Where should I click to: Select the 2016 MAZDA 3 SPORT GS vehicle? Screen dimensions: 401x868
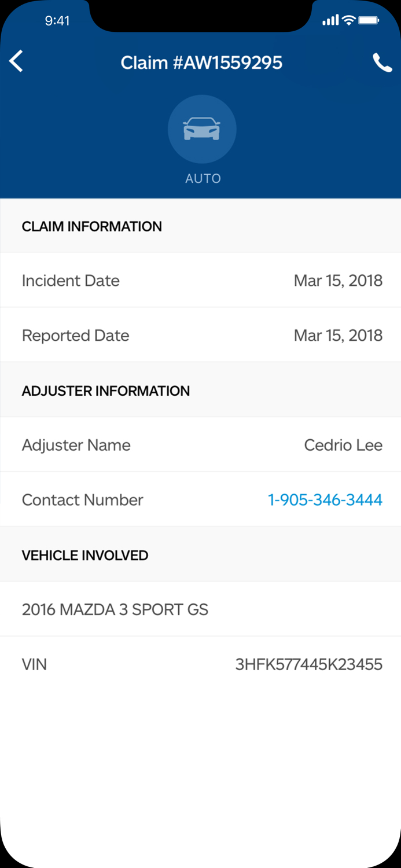[x=115, y=610]
